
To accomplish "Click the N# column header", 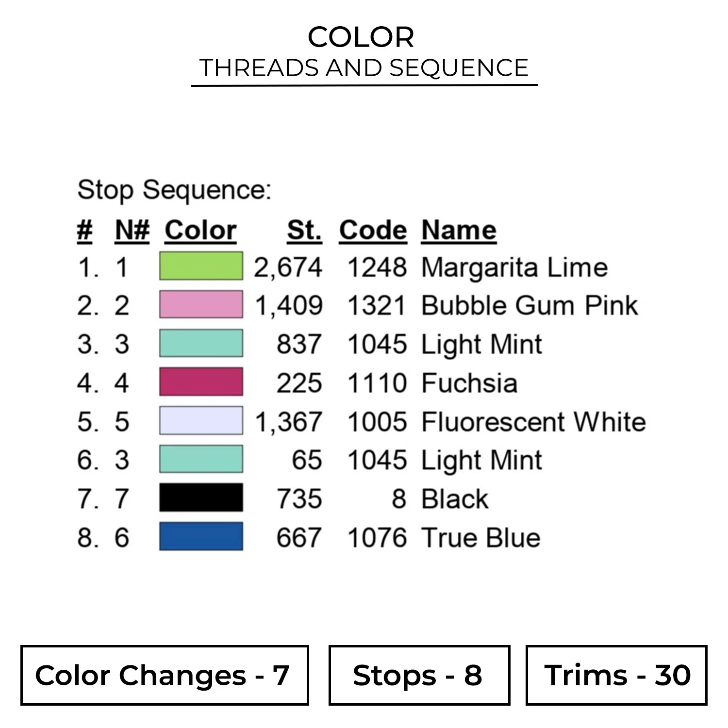I will tap(132, 230).
